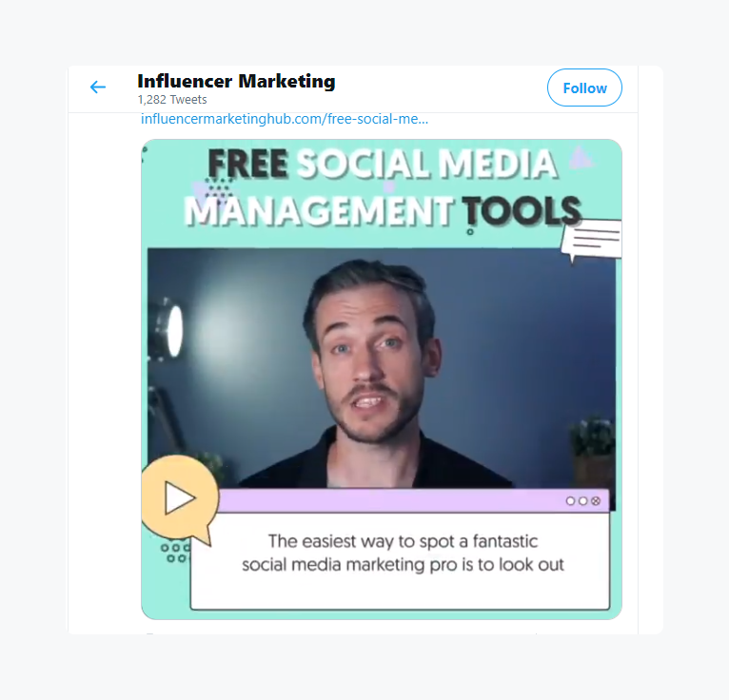Click the studio lamp in video frame
This screenshot has width=729, height=700.
coord(167,330)
